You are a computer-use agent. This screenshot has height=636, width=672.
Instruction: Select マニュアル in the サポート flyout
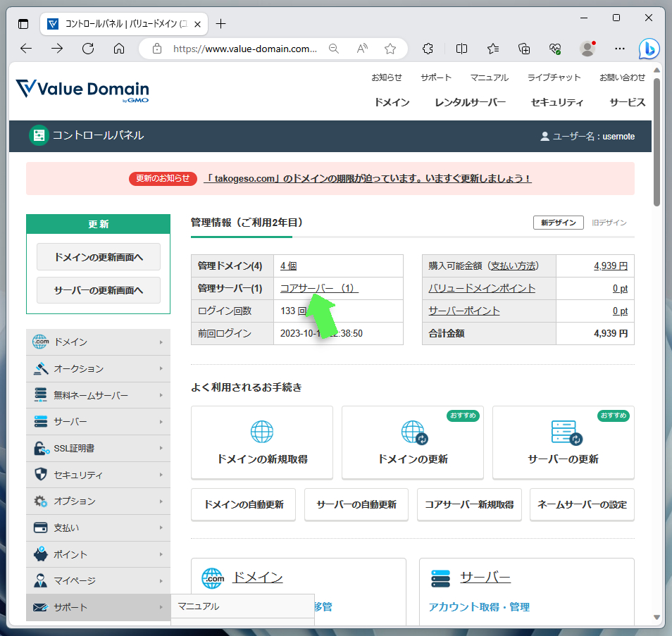(x=242, y=606)
